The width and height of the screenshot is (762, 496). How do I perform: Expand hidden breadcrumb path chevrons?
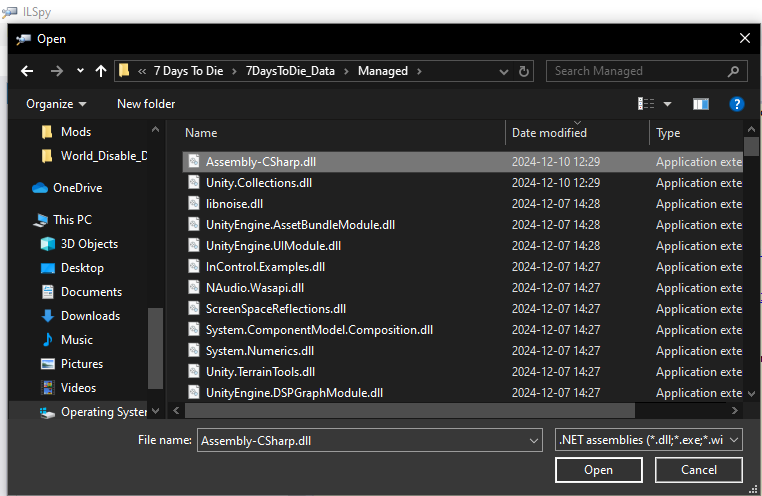click(142, 71)
